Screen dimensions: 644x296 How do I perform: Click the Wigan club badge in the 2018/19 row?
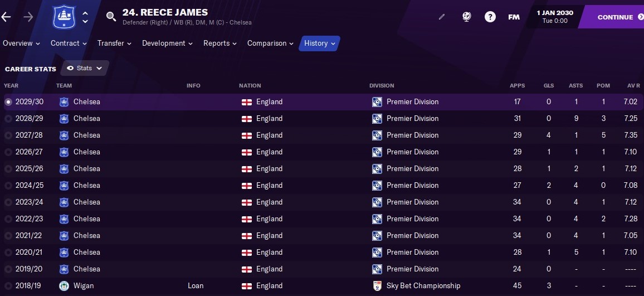click(x=64, y=285)
